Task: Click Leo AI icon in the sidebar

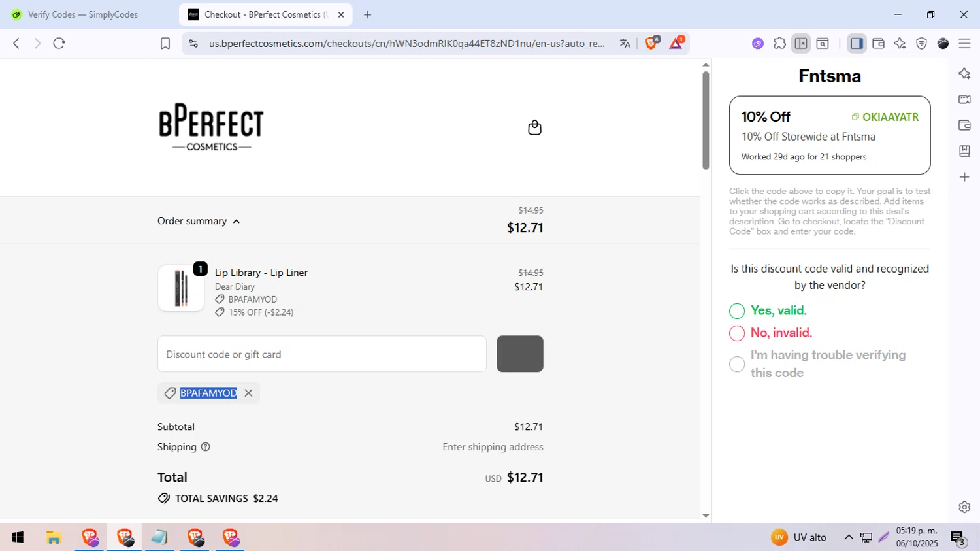Action: point(964,73)
